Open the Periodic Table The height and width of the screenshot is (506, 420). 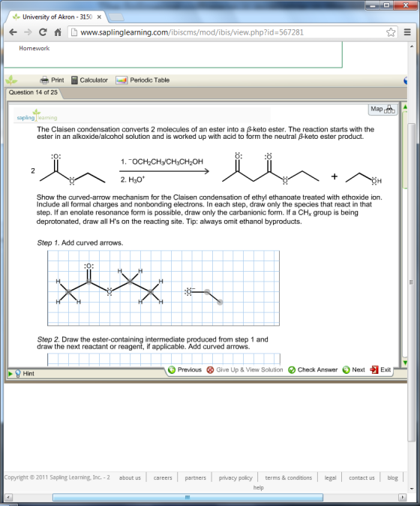click(142, 80)
